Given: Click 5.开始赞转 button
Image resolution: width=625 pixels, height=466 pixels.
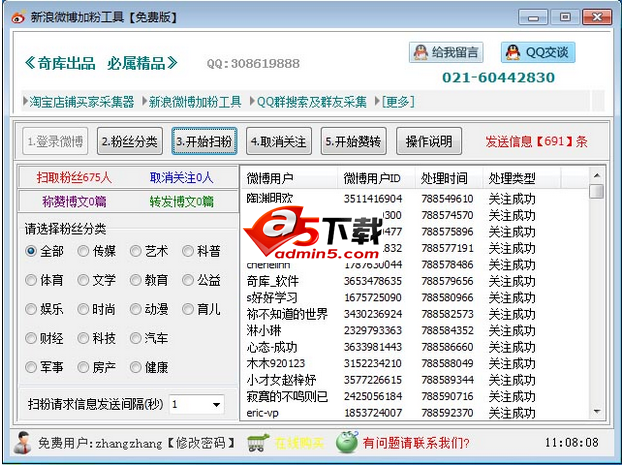Looking at the screenshot, I should click(354, 141).
